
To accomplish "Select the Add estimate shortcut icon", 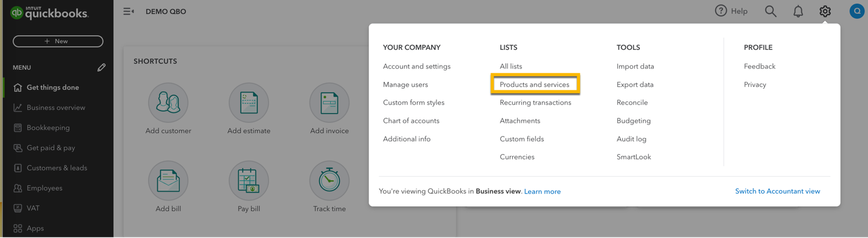I will point(249,103).
